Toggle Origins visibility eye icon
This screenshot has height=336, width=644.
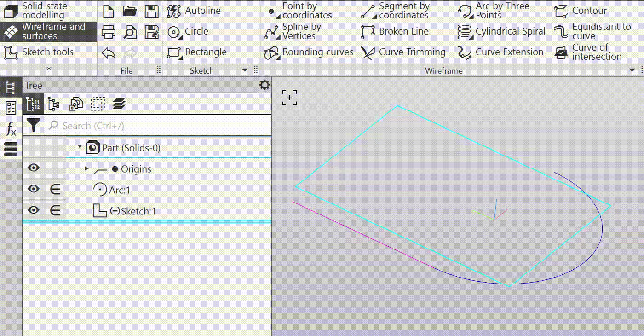click(33, 168)
